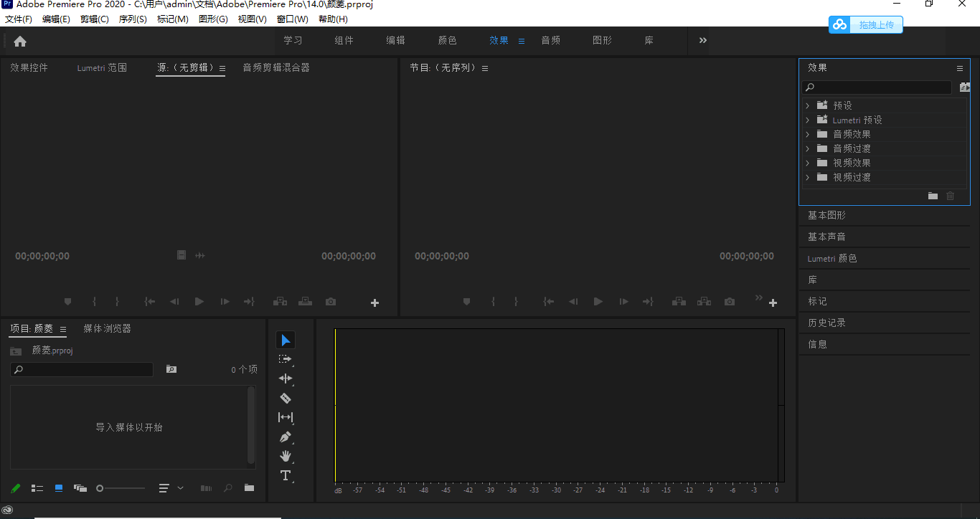980x519 pixels.
Task: Open Source monitor button editor plus
Action: click(374, 303)
